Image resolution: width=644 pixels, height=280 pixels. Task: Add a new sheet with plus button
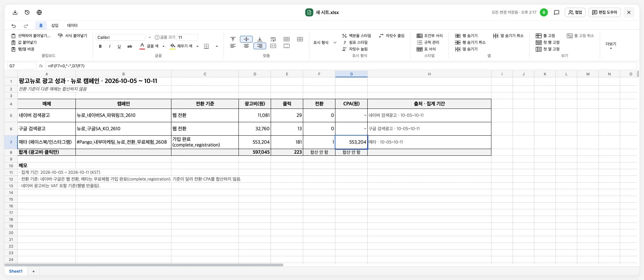coord(34,271)
